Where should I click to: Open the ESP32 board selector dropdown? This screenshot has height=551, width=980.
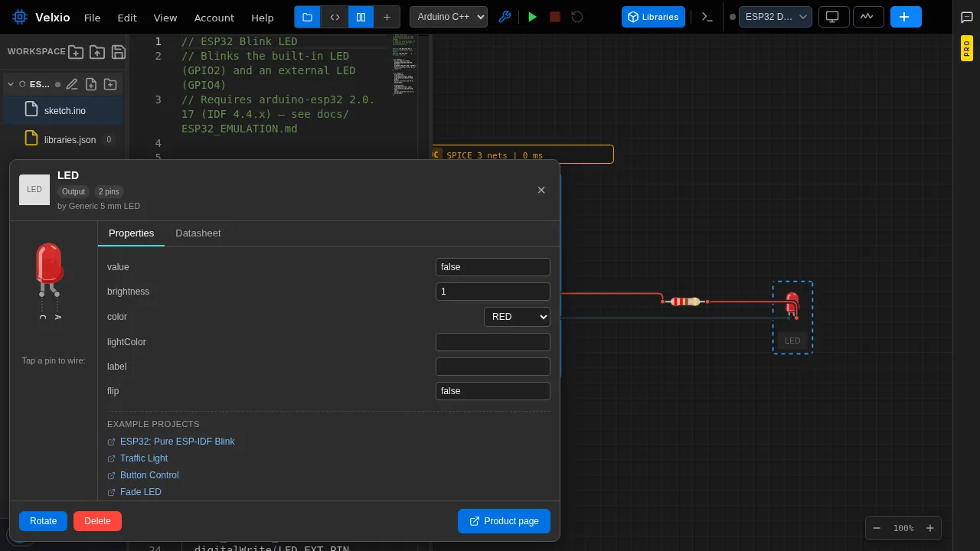tap(775, 17)
